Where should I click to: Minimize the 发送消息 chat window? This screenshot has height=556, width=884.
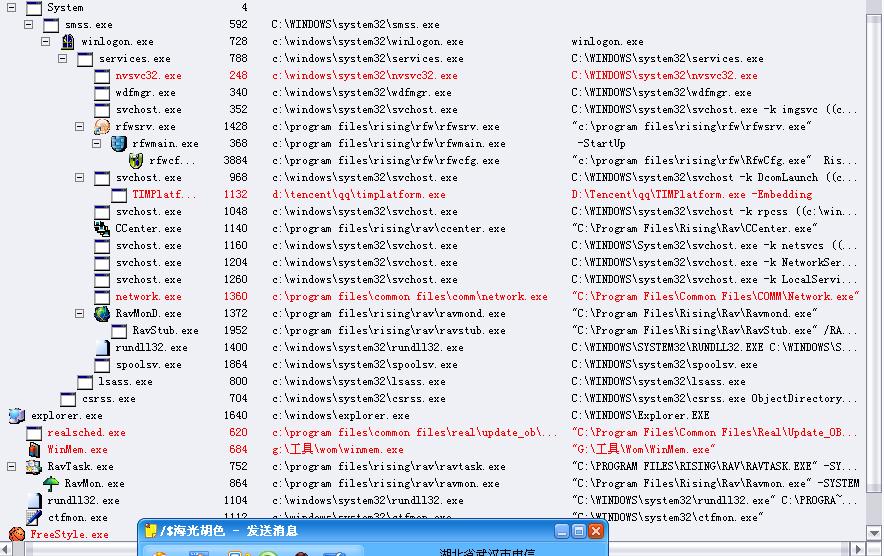pos(562,531)
